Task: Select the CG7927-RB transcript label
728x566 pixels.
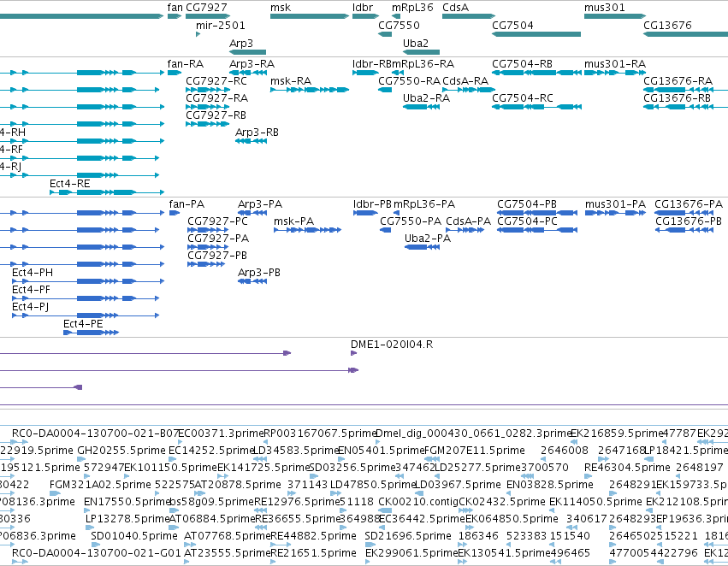Action: [216, 115]
